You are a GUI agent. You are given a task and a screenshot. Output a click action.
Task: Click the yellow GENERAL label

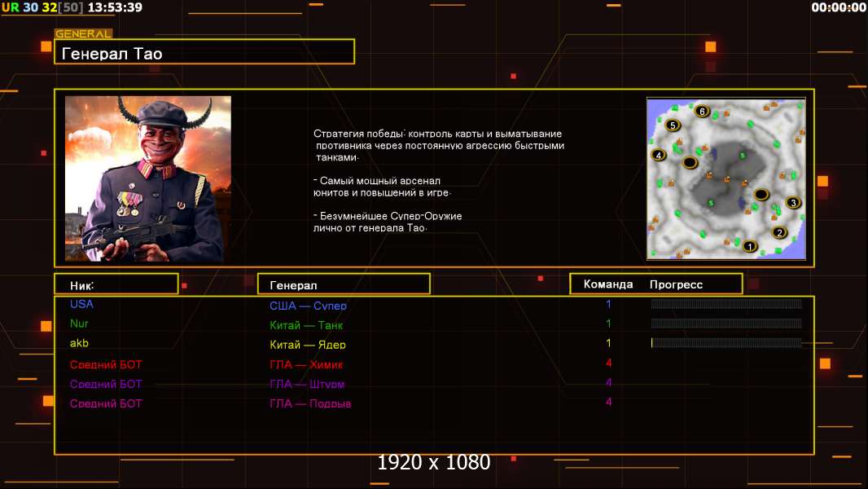84,33
